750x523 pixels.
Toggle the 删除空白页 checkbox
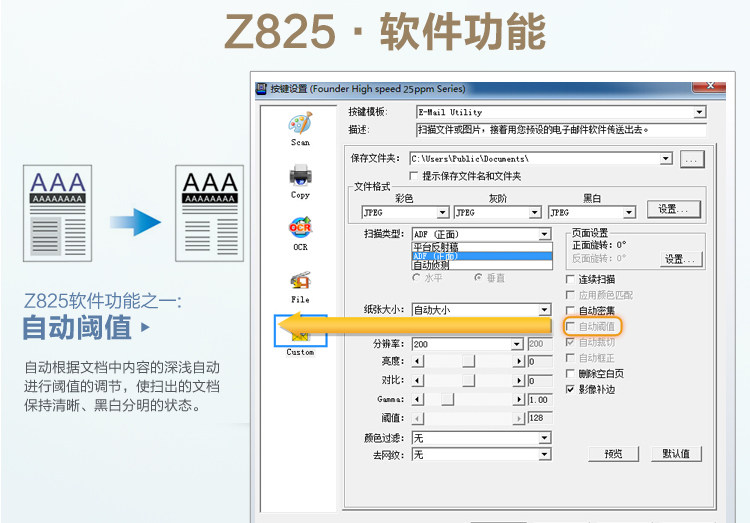[570, 374]
